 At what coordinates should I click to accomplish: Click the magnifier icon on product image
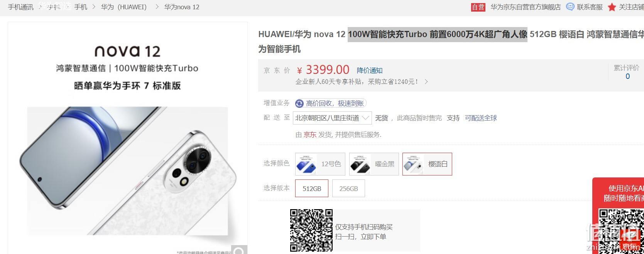239,251
